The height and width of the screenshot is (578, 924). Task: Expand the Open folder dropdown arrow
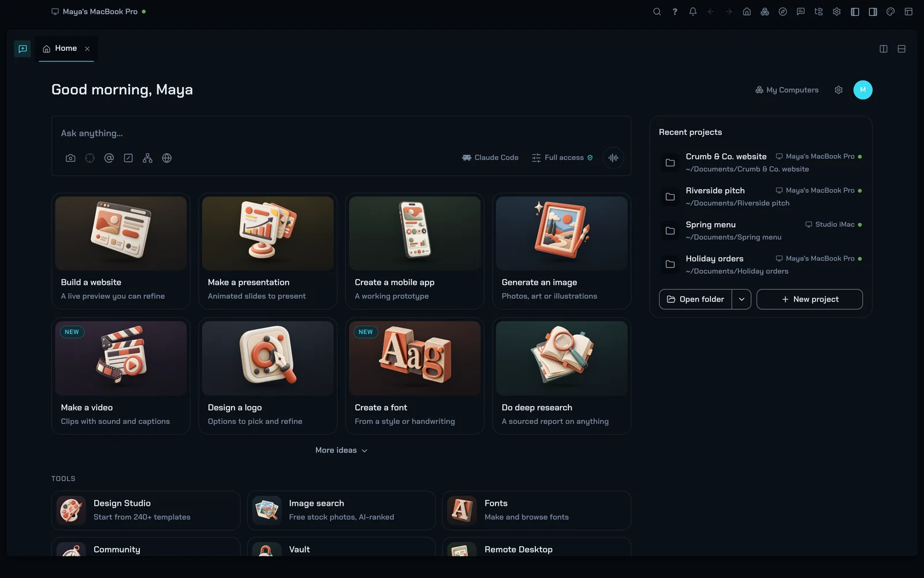tap(742, 299)
